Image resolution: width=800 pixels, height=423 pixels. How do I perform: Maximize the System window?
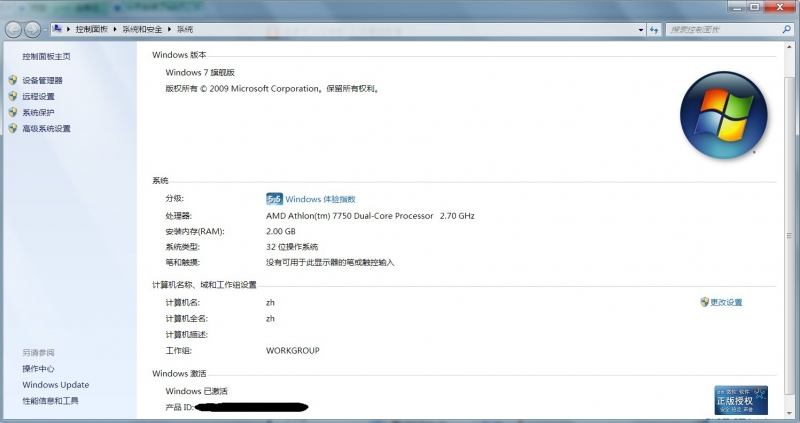[754, 7]
